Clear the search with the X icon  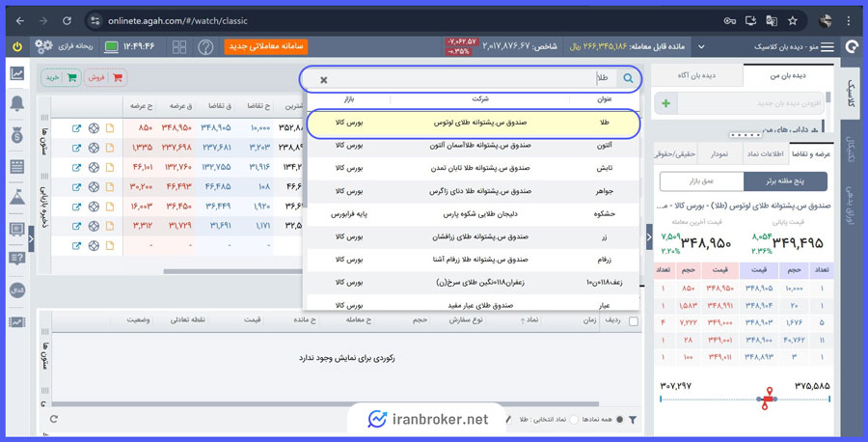coord(324,80)
